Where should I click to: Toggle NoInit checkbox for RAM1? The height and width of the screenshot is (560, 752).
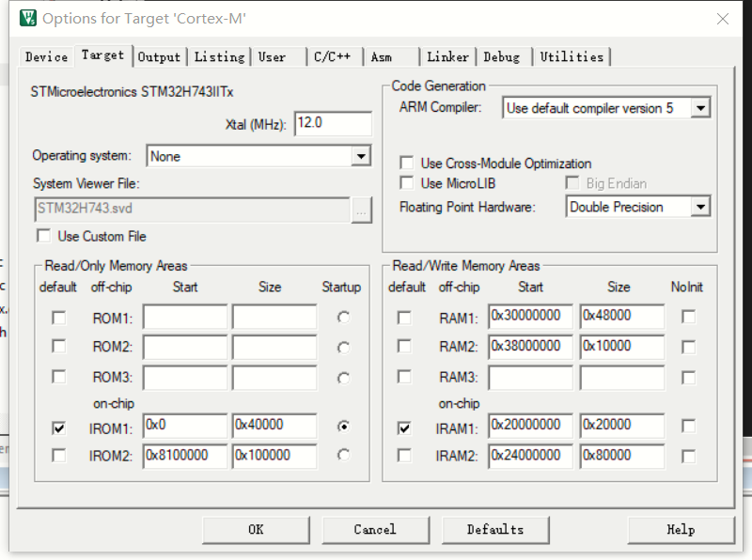[688, 317]
